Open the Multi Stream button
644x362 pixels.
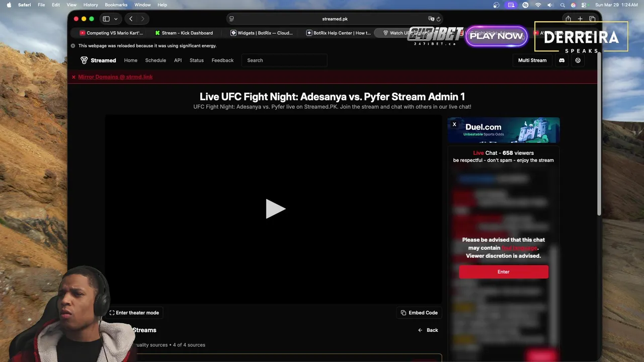tap(532, 60)
